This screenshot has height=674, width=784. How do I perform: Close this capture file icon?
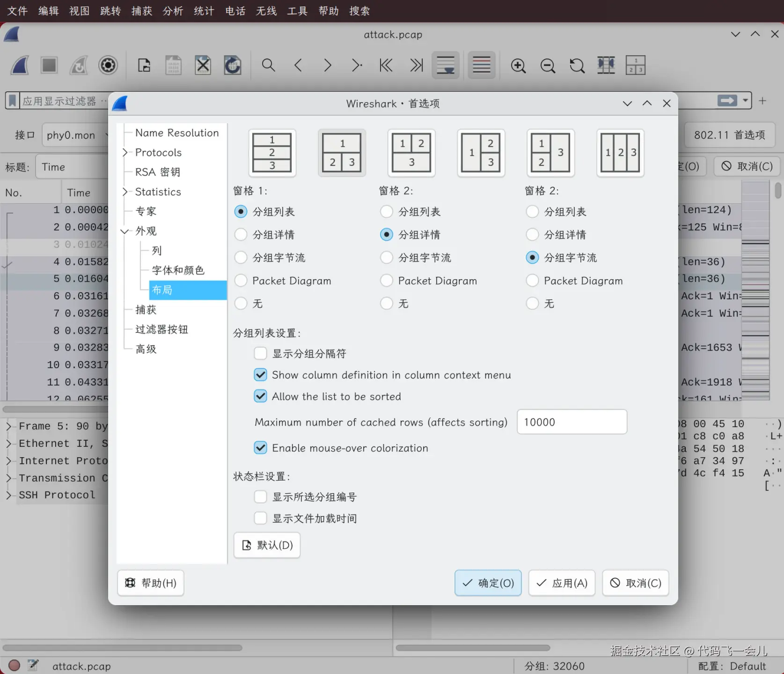point(203,65)
